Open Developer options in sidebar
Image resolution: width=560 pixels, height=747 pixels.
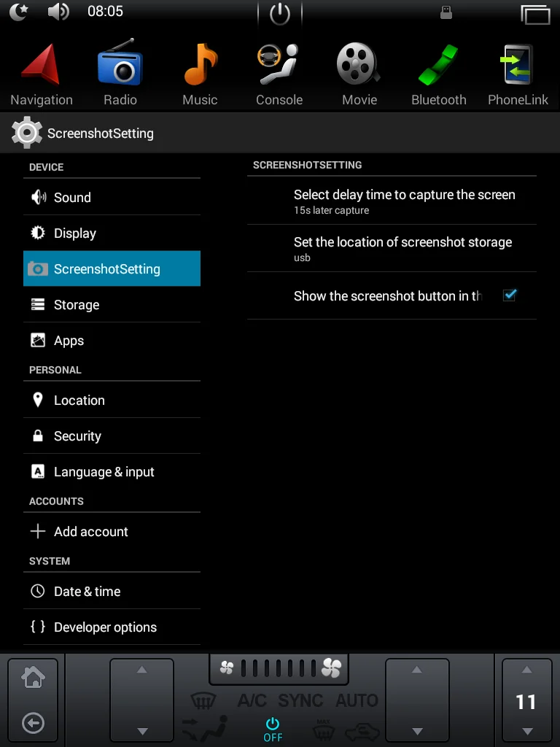112,627
